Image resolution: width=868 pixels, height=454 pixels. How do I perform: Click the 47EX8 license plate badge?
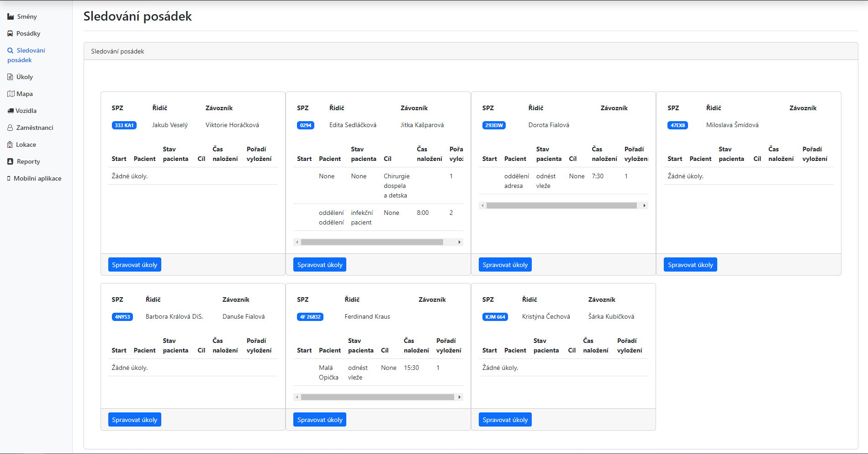point(677,125)
